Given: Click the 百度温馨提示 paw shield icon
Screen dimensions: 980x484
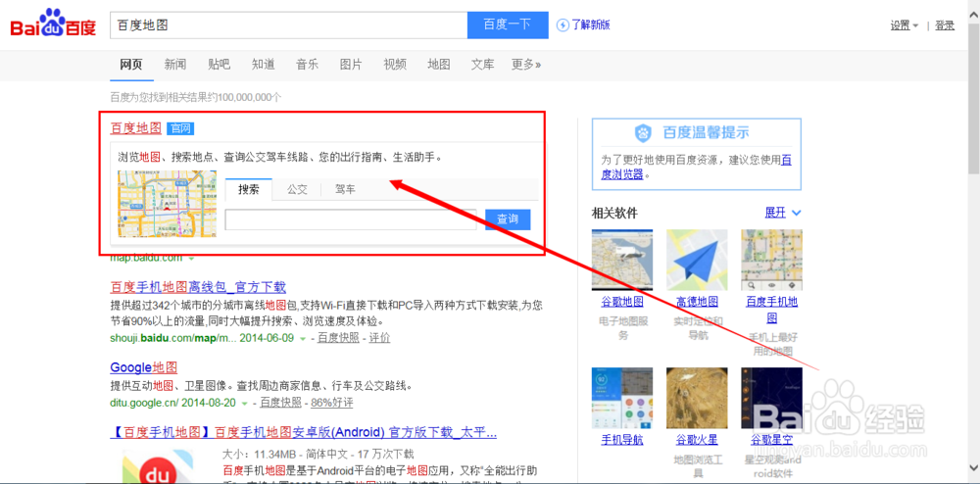Looking at the screenshot, I should point(643,132).
